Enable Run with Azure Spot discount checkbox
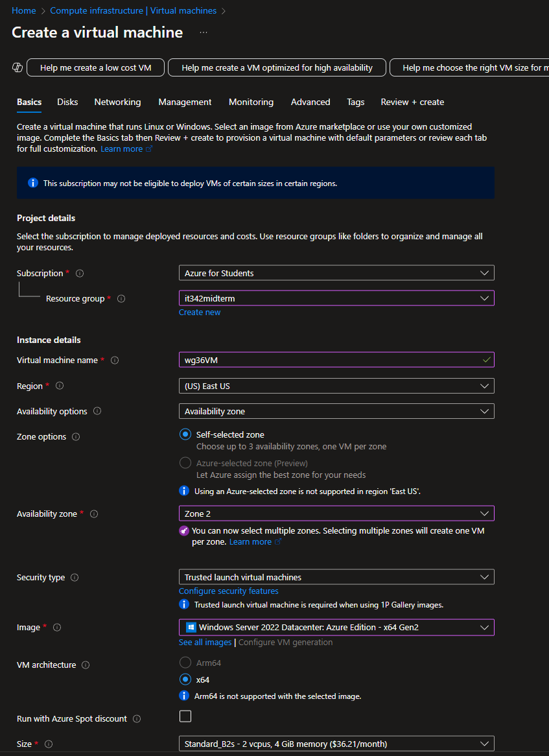The height and width of the screenshot is (756, 549). [185, 716]
